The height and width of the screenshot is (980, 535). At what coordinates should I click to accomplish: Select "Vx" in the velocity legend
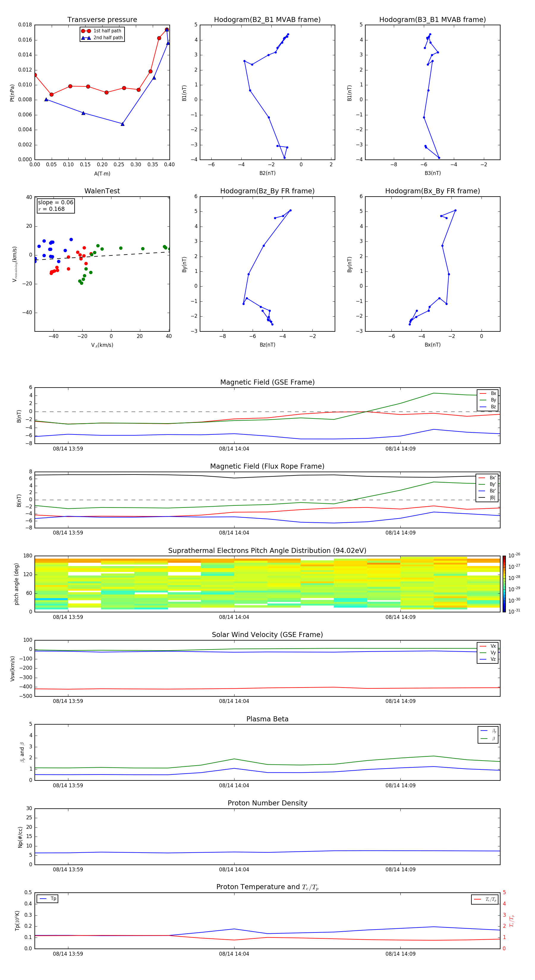488,646
